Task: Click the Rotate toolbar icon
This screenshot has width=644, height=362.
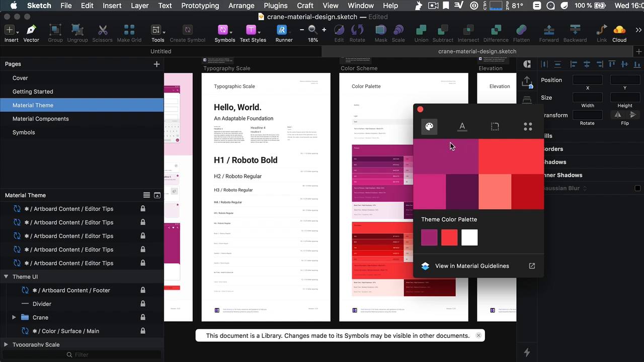Action: click(x=357, y=30)
